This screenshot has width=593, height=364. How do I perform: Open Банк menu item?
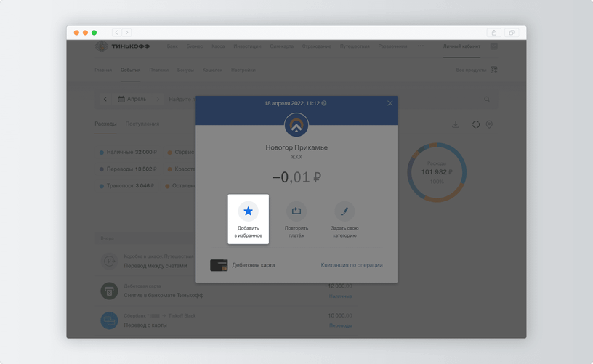[x=172, y=46]
